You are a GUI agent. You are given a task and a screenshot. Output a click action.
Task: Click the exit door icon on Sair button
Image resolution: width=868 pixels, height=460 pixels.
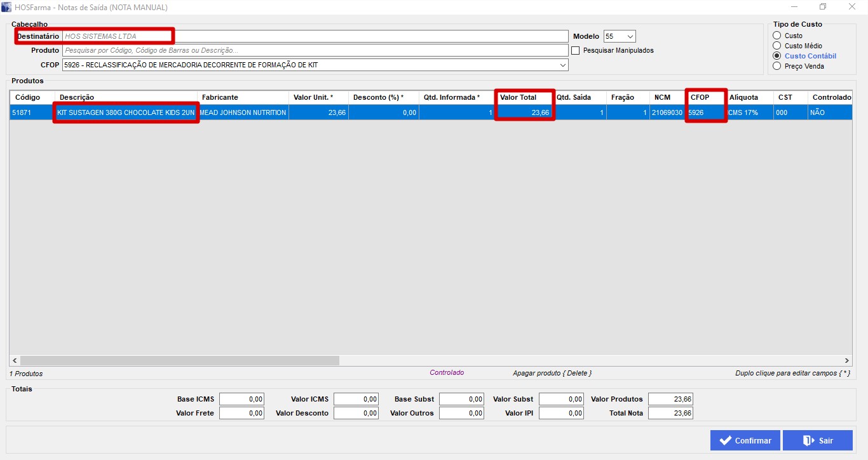[808, 440]
